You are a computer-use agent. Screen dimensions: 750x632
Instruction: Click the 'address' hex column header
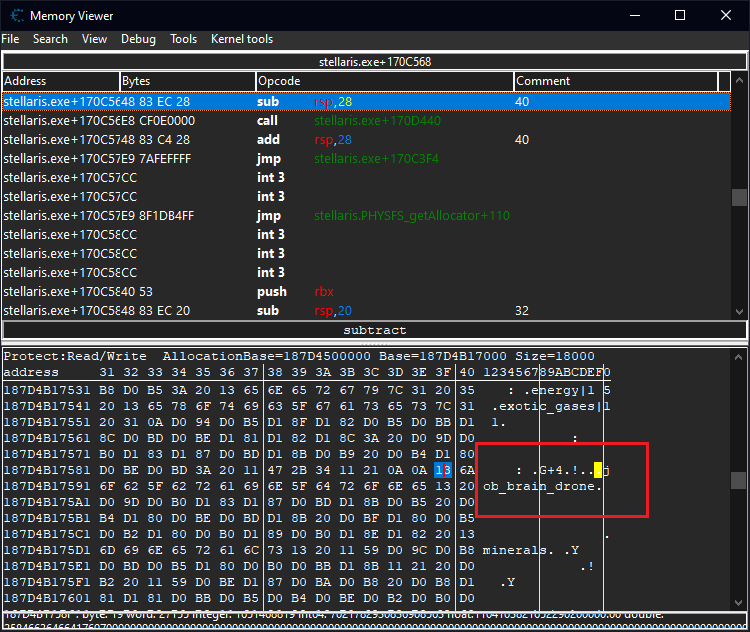pyautogui.click(x=31, y=372)
